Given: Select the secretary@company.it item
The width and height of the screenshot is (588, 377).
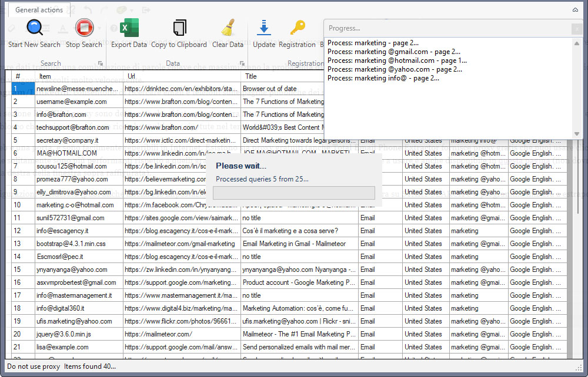Looking at the screenshot, I should point(79,140).
